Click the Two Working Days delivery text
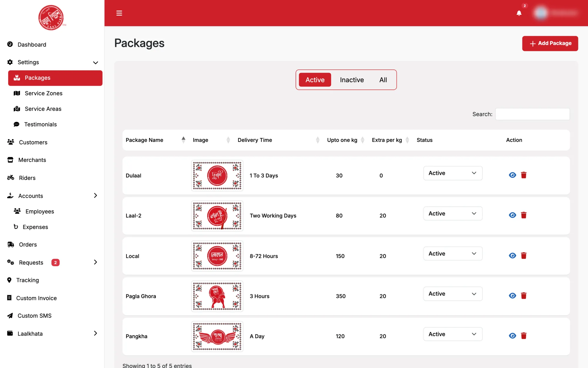The width and height of the screenshot is (588, 368). tap(273, 216)
